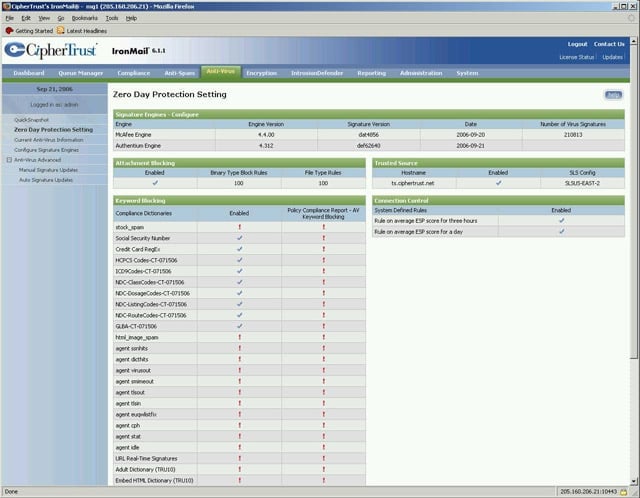The height and width of the screenshot is (498, 640).
Task: Collapse the Anti-Virus Advanced tree node
Action: tap(9, 160)
